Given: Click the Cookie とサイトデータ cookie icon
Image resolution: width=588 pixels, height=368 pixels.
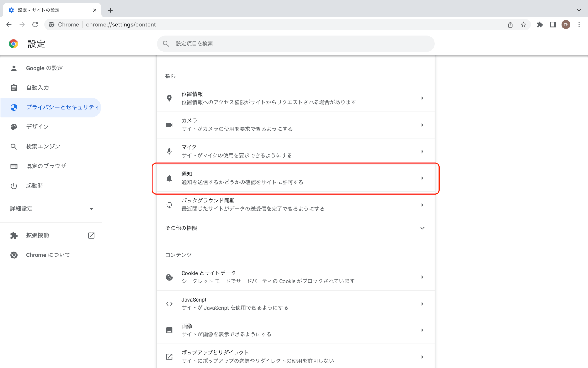Looking at the screenshot, I should (169, 277).
